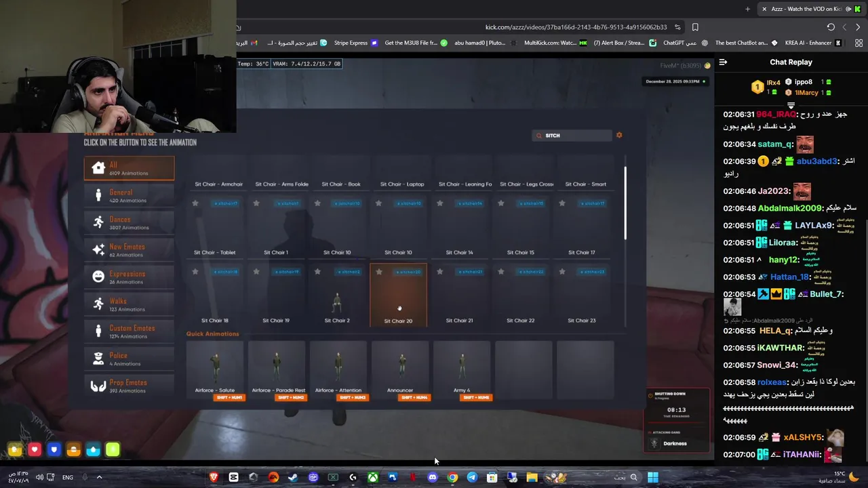The height and width of the screenshot is (488, 868).
Task: Open the Walks category
Action: pyautogui.click(x=129, y=304)
